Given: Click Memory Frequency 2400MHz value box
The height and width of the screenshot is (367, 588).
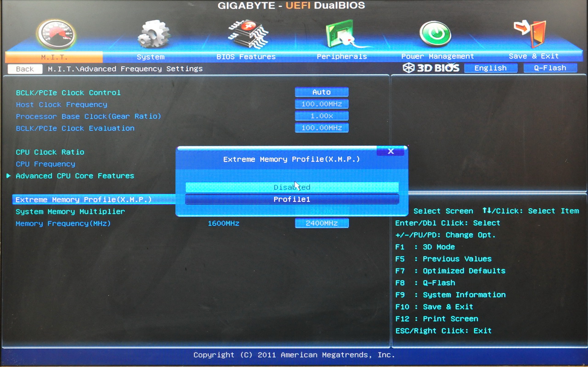Looking at the screenshot, I should [322, 223].
